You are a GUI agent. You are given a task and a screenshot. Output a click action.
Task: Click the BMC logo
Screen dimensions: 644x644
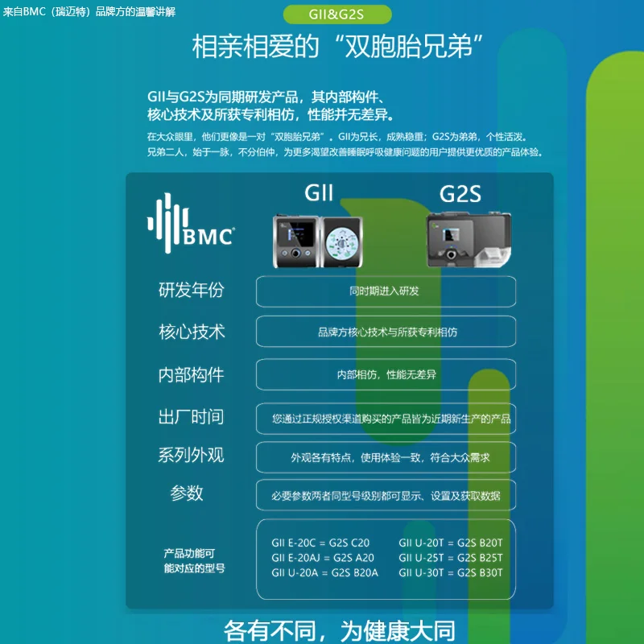click(x=191, y=224)
